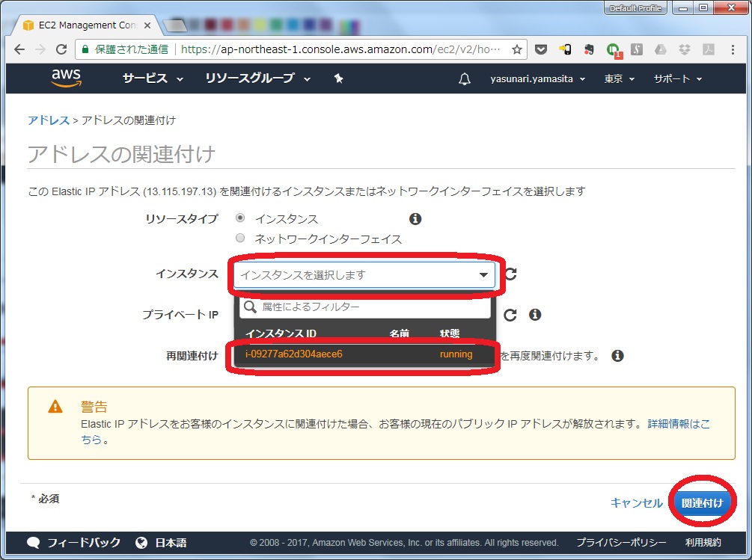Open the インスタンスを選択します dropdown

coord(364,275)
